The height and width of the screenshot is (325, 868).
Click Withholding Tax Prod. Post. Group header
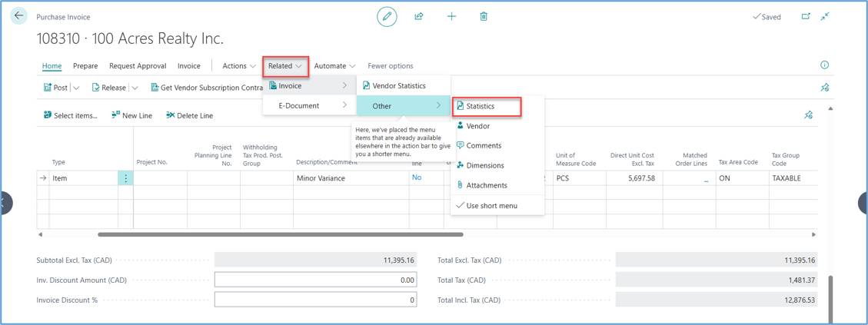(262, 155)
